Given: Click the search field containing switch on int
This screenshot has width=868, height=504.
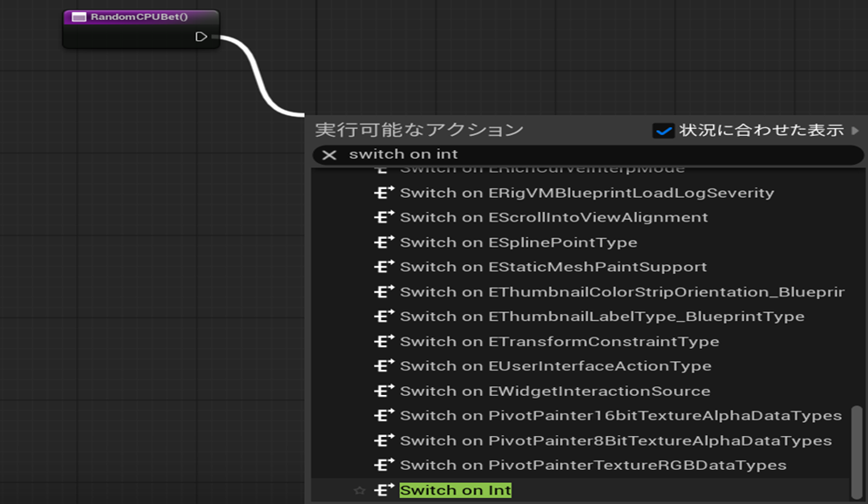Looking at the screenshot, I should pos(593,154).
